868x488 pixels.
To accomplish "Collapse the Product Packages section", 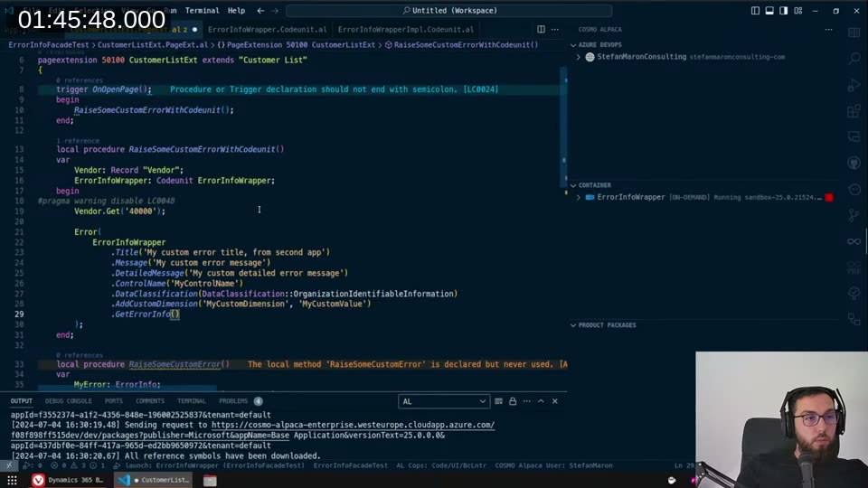I will pos(573,325).
